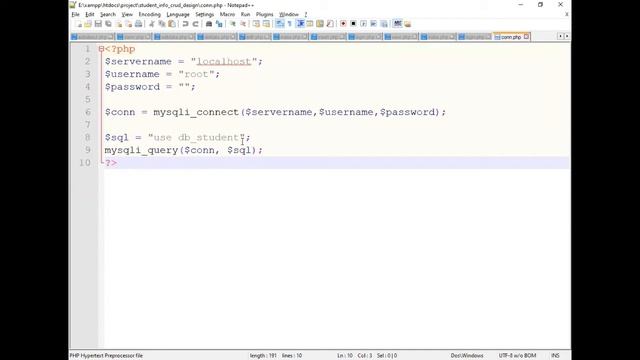This screenshot has height=360, width=640.
Task: Open the Replace toolbar icon
Action: [x=219, y=24]
